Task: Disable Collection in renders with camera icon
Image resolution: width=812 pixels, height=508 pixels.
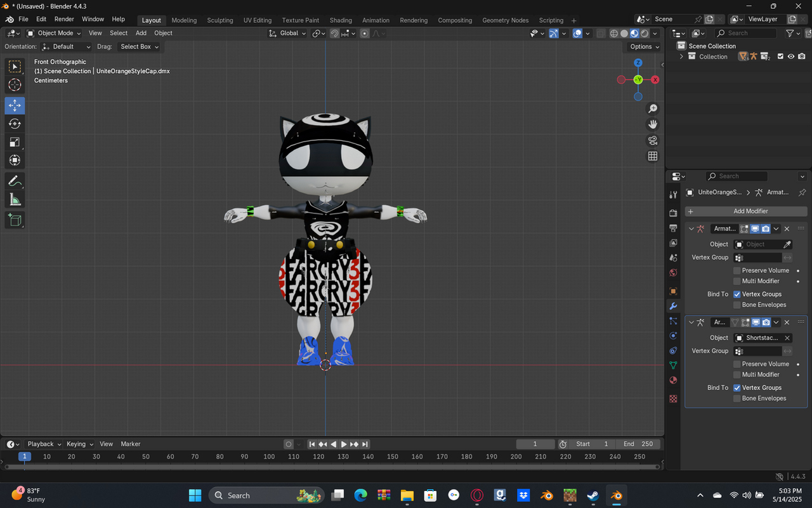Action: pos(801,57)
